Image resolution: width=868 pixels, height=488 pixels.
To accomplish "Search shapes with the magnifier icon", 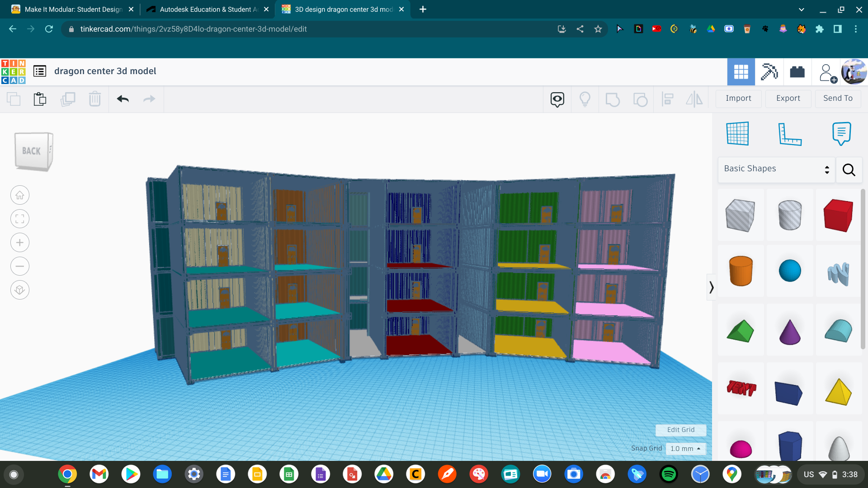I will pyautogui.click(x=849, y=170).
